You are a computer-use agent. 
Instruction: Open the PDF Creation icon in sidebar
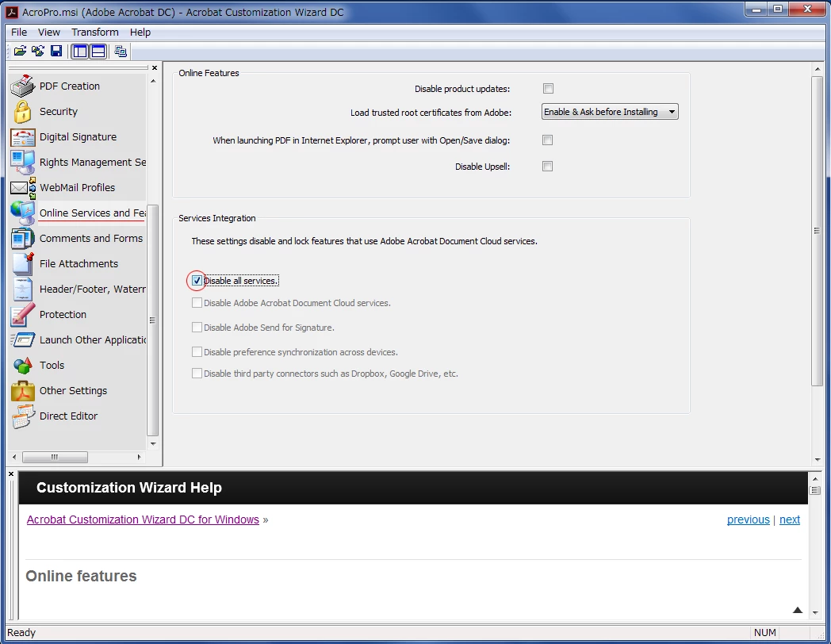pyautogui.click(x=23, y=86)
